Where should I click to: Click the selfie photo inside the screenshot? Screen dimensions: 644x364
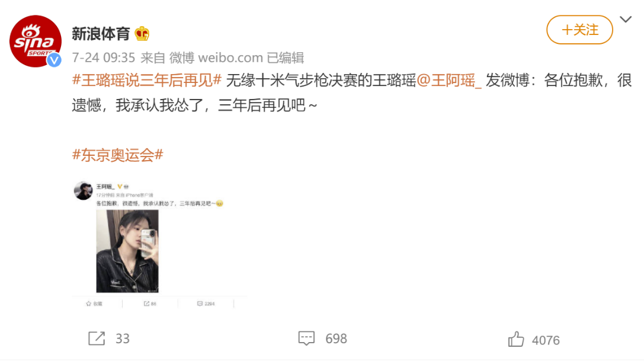(127, 251)
